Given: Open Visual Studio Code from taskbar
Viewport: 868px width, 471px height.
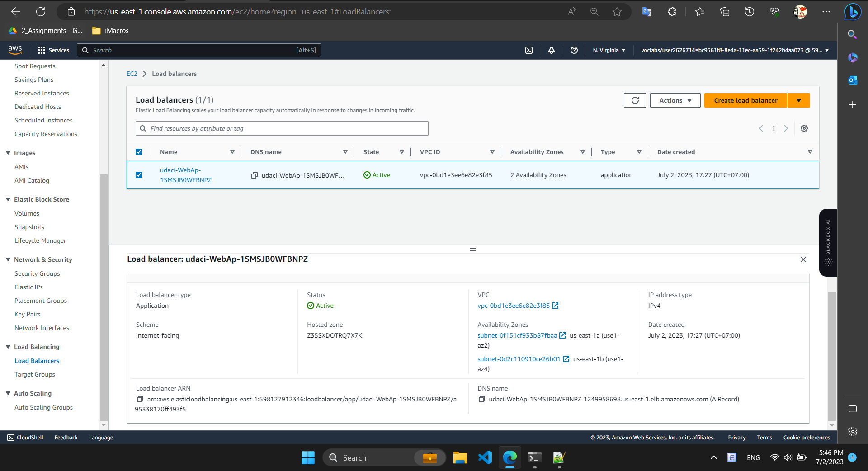Looking at the screenshot, I should (485, 457).
